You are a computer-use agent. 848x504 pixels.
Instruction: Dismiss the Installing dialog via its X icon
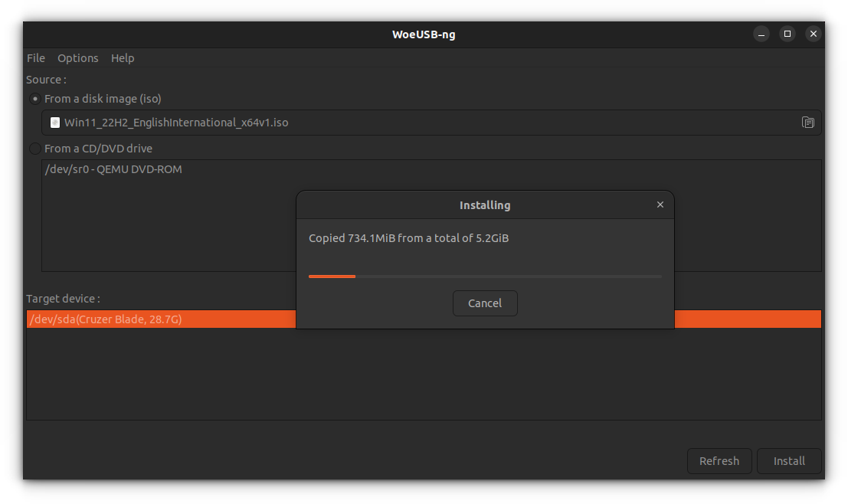660,205
